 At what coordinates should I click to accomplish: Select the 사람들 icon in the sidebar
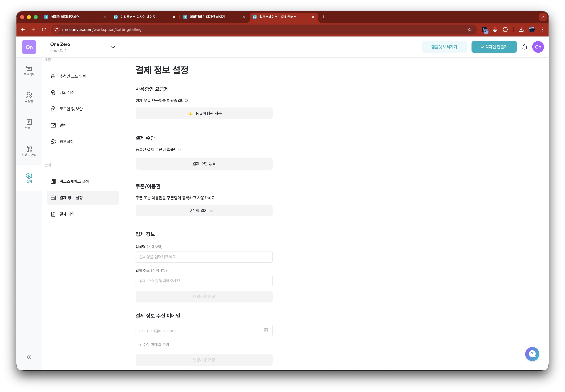point(29,97)
